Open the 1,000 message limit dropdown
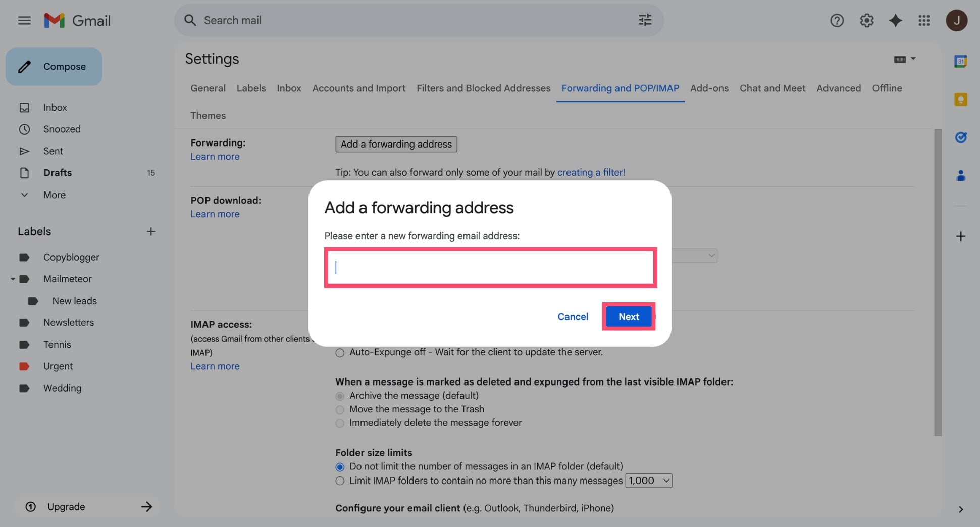The image size is (980, 527). (x=648, y=481)
